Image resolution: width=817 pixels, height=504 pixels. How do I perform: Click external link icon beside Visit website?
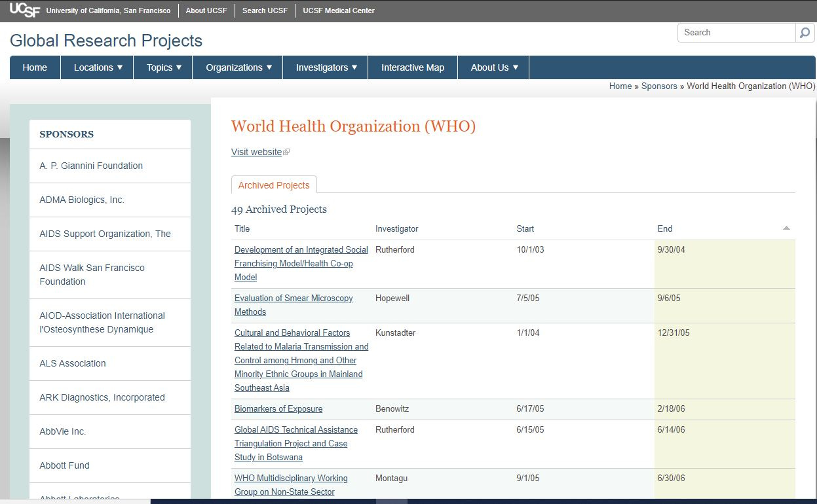click(x=286, y=153)
